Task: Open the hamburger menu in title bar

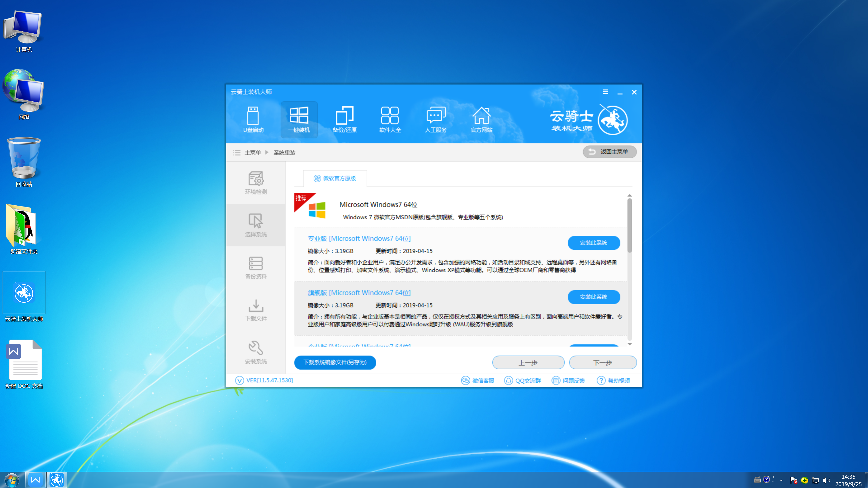Action: (605, 91)
